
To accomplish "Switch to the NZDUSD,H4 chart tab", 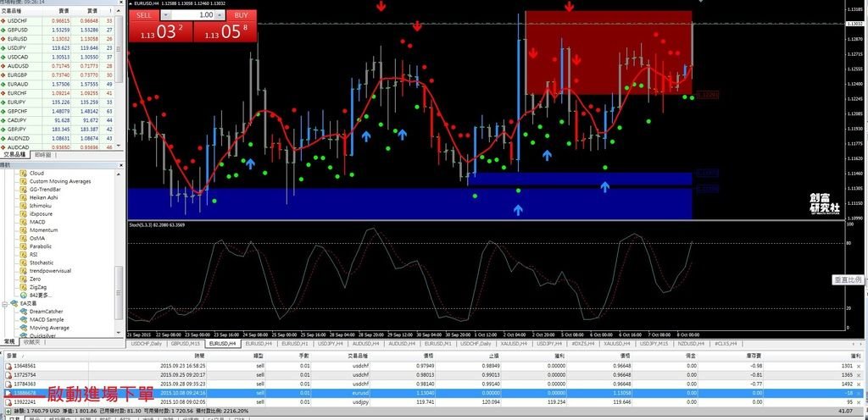I will coord(690,344).
